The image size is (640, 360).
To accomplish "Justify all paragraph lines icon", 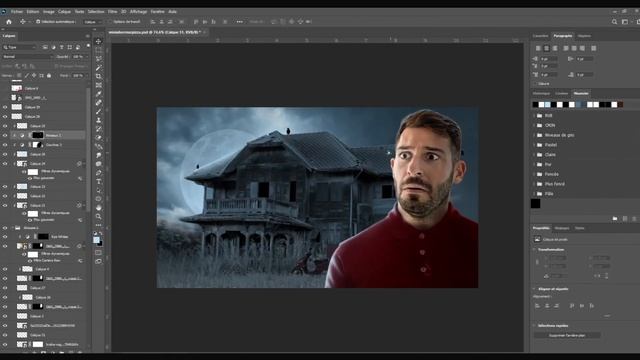I will pyautogui.click(x=593, y=48).
